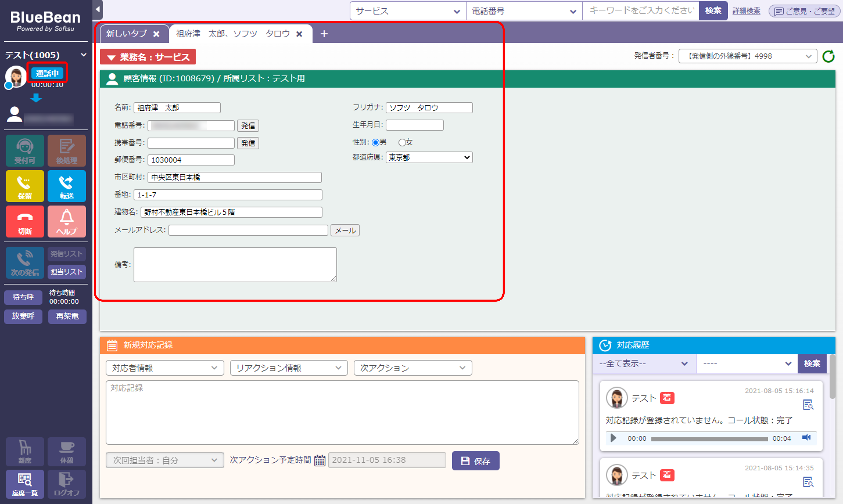
Task: Select the 男 gender radio button
Action: (x=375, y=143)
